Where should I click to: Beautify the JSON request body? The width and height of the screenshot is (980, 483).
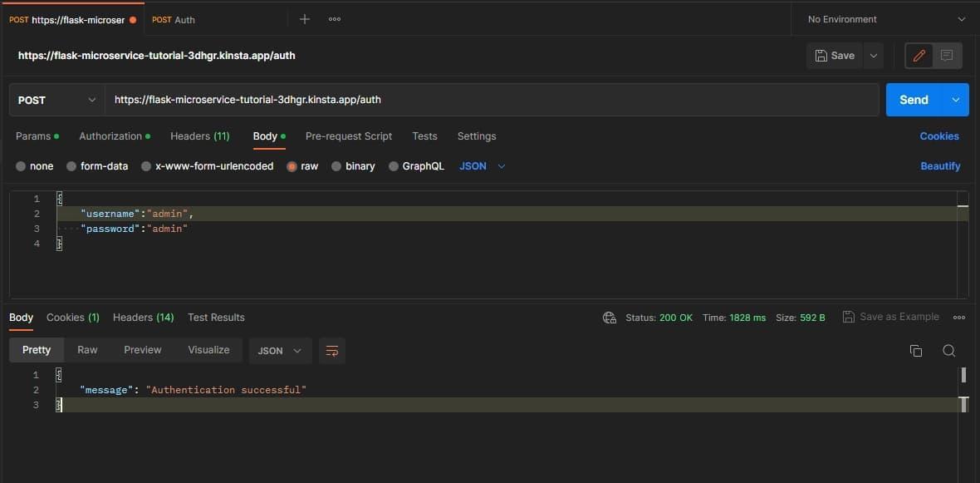[940, 165]
